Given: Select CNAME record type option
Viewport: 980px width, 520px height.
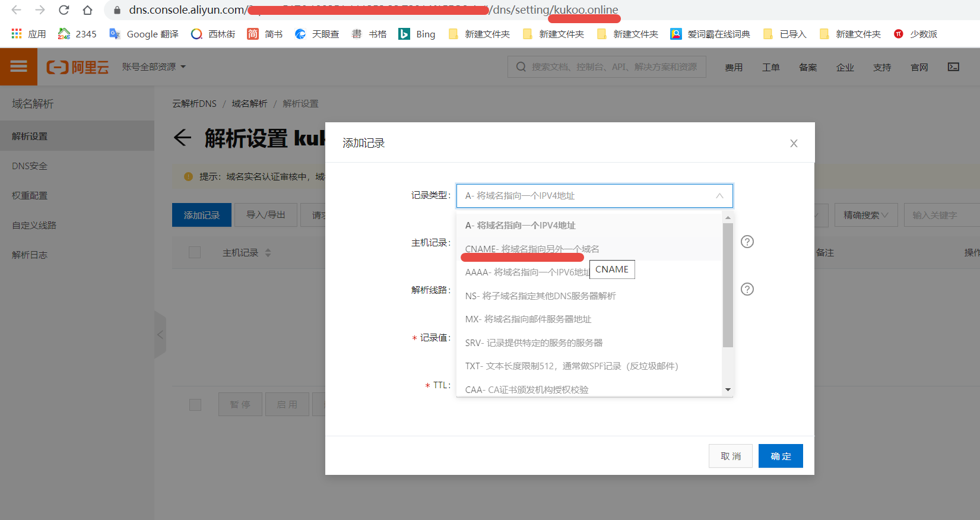Looking at the screenshot, I should pyautogui.click(x=589, y=249).
